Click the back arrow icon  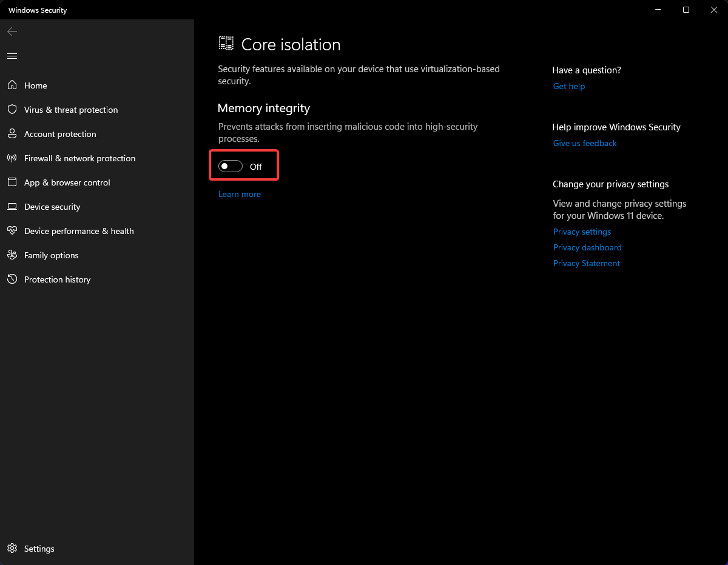[x=12, y=32]
